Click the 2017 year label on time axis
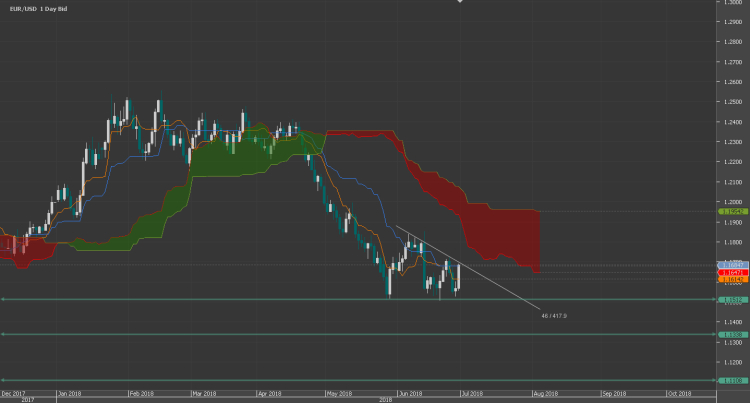The image size is (750, 403). tap(28, 400)
